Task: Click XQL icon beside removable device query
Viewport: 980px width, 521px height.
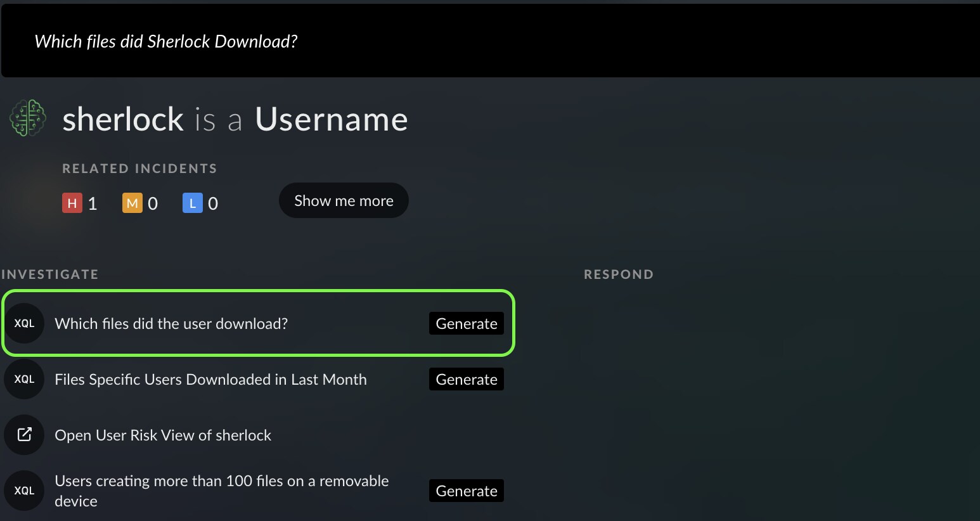Action: coord(24,491)
